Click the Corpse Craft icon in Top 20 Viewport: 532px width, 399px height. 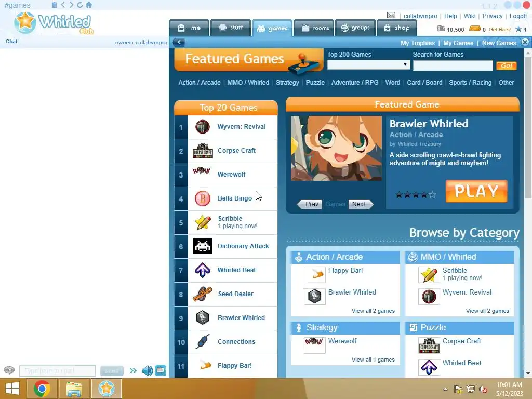203,151
